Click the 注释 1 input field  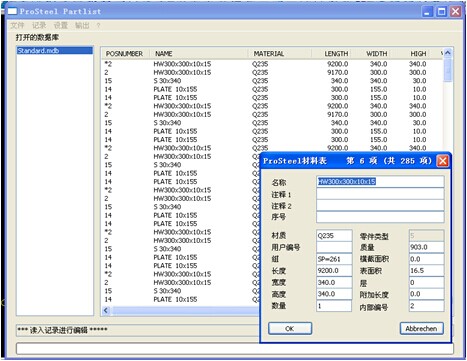(x=380, y=194)
